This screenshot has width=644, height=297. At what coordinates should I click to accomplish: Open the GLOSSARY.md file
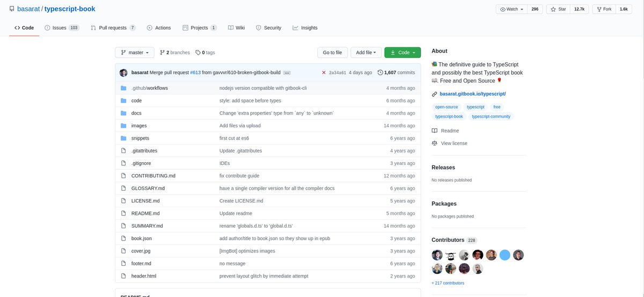pyautogui.click(x=148, y=189)
